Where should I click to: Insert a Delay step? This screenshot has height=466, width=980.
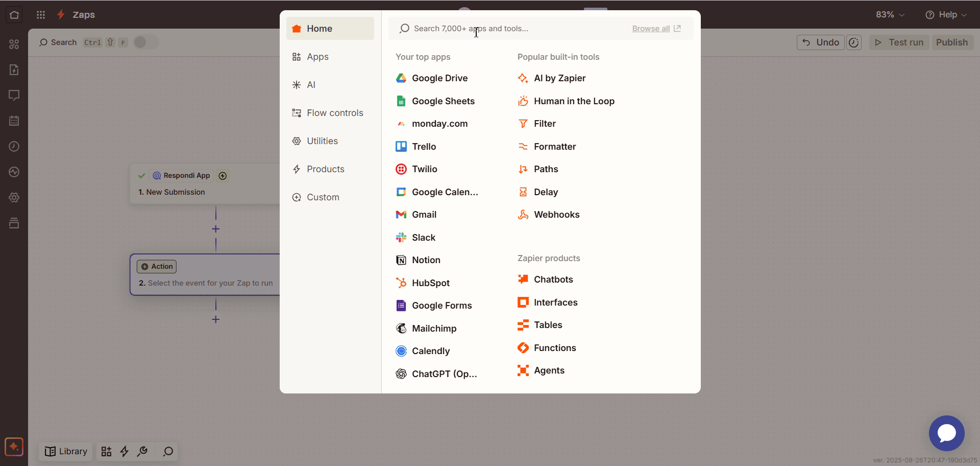[538, 192]
